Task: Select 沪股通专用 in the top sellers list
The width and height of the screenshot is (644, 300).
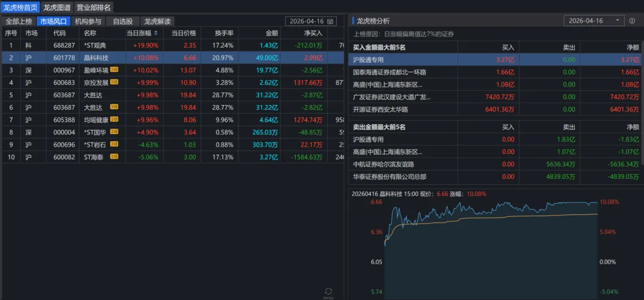Action: coord(495,140)
